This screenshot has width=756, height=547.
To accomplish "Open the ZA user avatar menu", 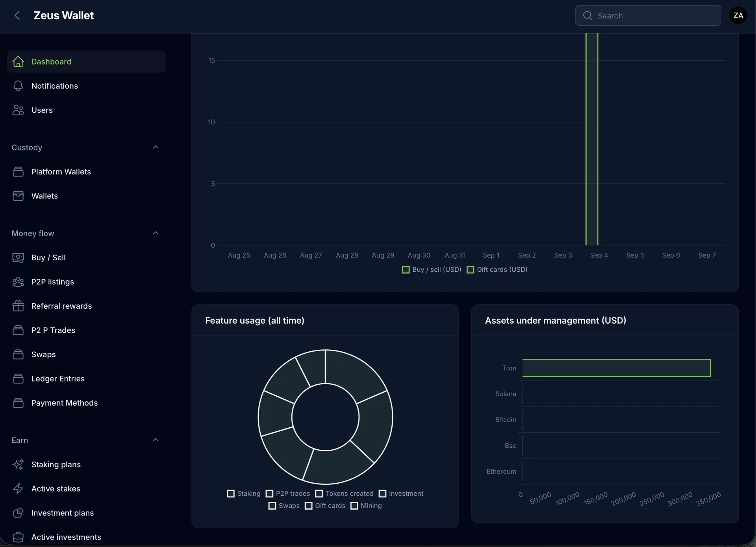I will (738, 15).
